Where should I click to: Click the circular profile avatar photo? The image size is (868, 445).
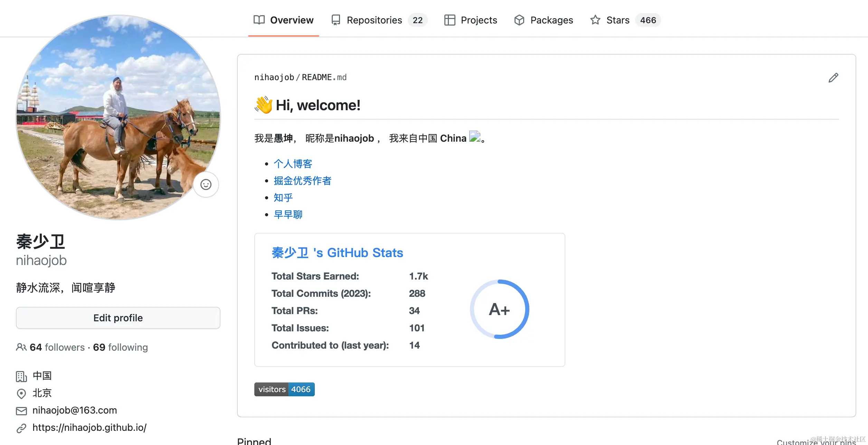point(117,117)
